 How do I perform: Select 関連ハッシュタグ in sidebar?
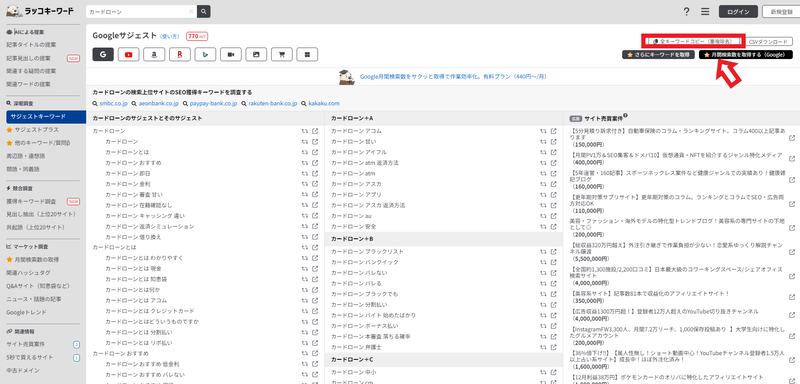point(29,273)
